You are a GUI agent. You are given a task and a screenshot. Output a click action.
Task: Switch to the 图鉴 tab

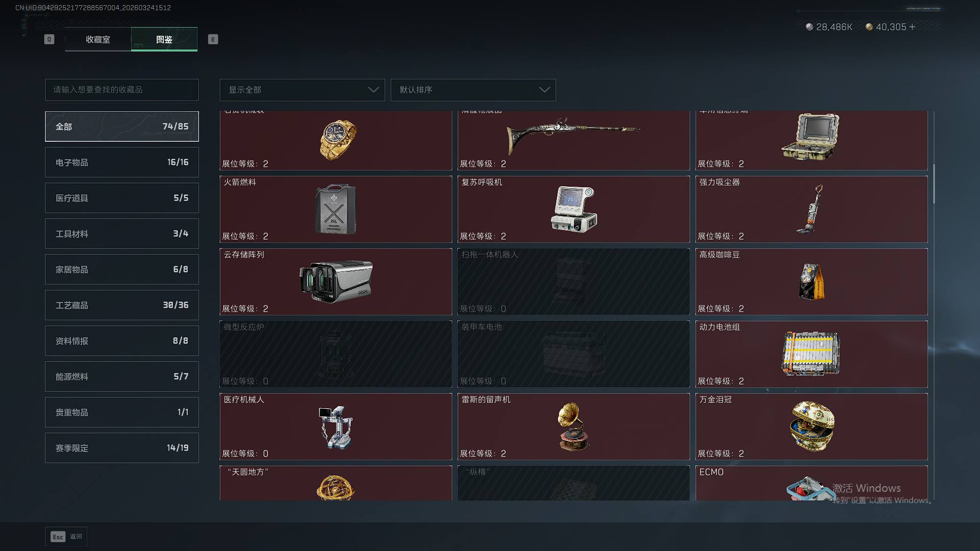tap(164, 39)
